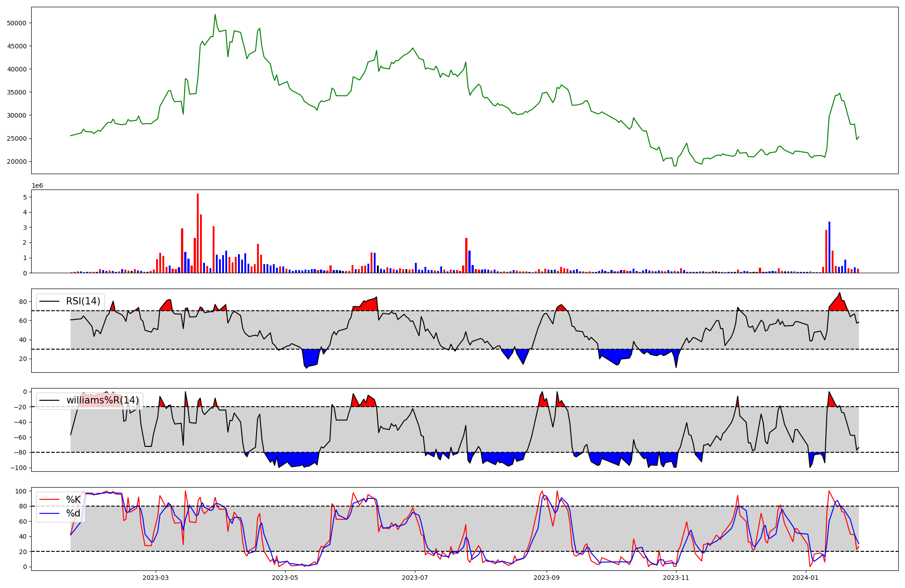Image resolution: width=905 pixels, height=588 pixels.
Task: Click the -100 tick on the Williams %R axis
Action: pyautogui.click(x=19, y=468)
